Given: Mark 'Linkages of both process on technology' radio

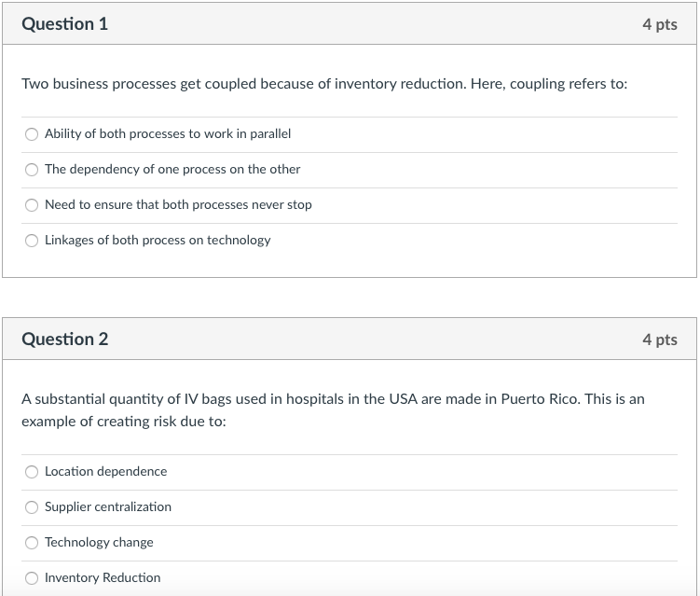Looking at the screenshot, I should coord(32,241).
